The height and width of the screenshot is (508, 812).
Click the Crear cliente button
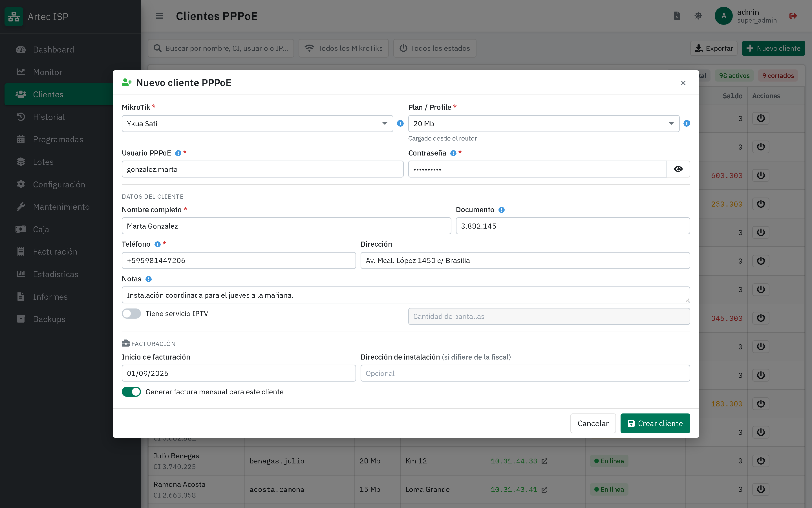(x=655, y=423)
